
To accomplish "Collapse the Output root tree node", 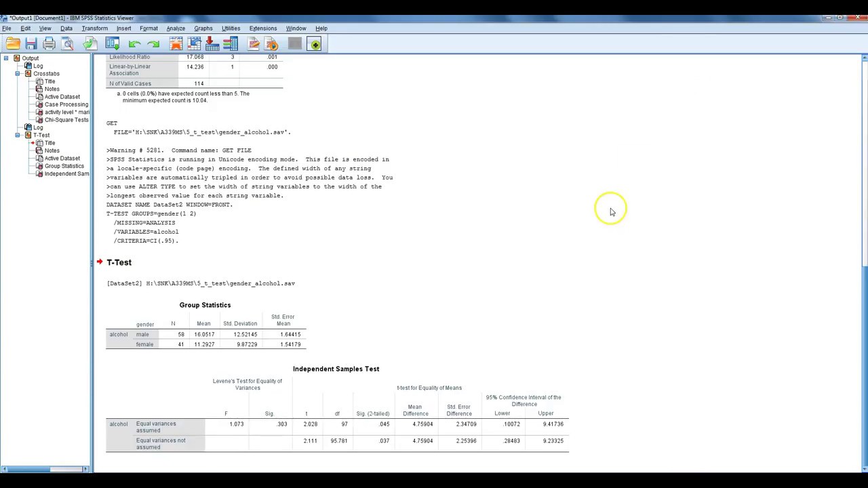I will [6, 58].
